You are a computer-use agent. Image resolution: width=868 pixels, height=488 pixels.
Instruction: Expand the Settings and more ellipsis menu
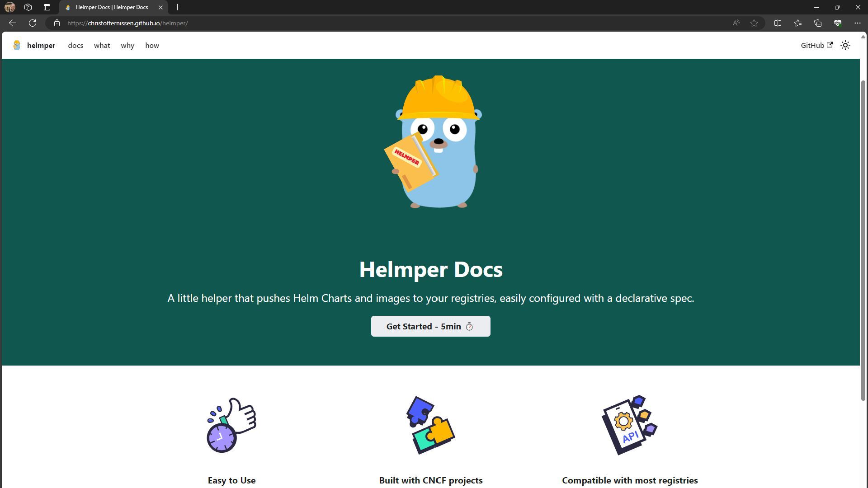click(857, 23)
